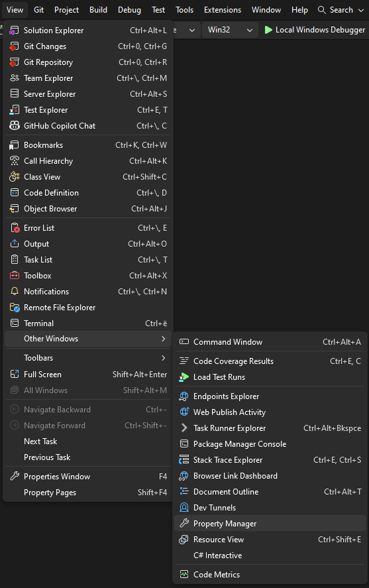This screenshot has width=369, height=588.
Task: Click the Properties Window wrench icon
Action: click(14, 476)
